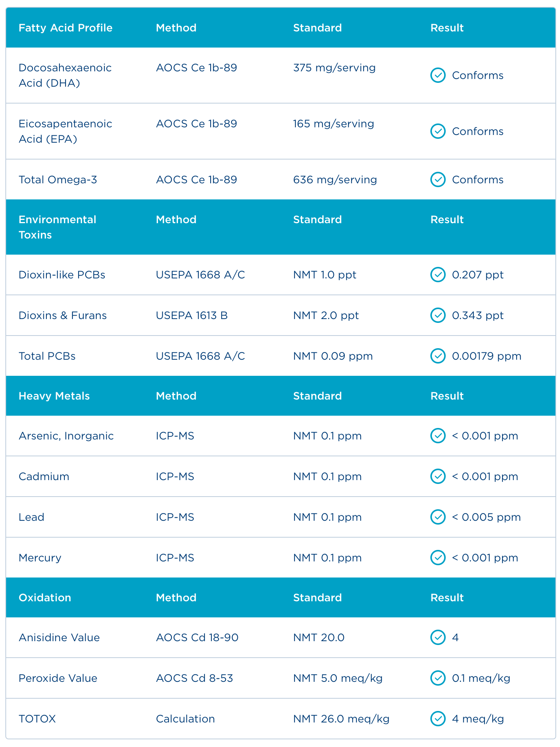Click the TOTOX result checkmark icon
The image size is (560, 747).
tap(438, 719)
